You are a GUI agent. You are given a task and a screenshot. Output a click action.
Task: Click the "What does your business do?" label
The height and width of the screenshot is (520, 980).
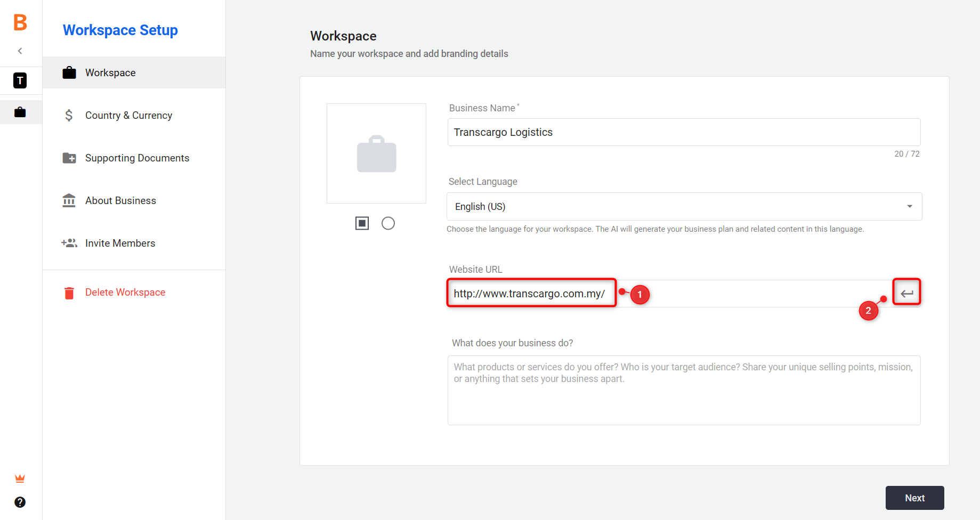pos(513,343)
